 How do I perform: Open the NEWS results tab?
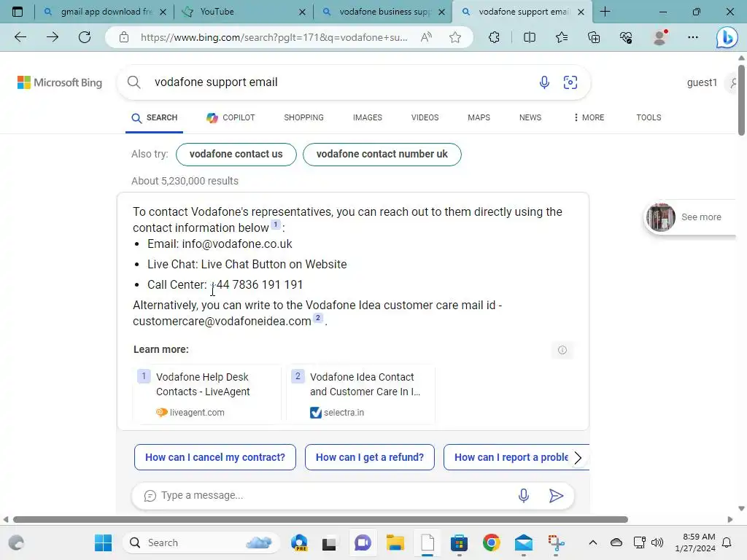pos(530,117)
